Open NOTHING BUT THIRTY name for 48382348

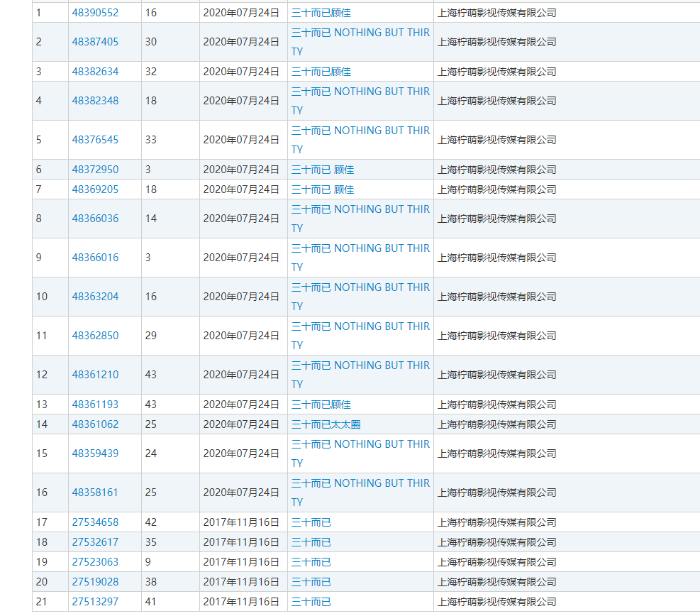tap(360, 92)
